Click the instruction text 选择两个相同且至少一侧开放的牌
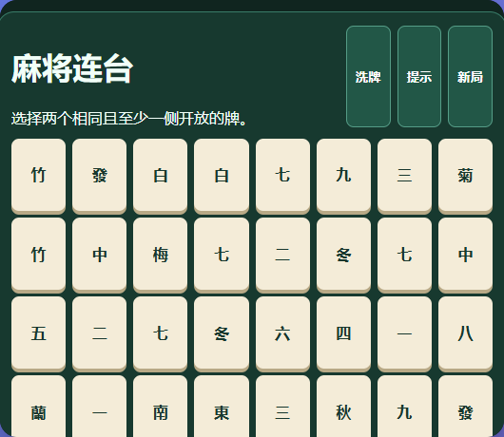Viewport: 504px width, 437px height. [x=129, y=119]
